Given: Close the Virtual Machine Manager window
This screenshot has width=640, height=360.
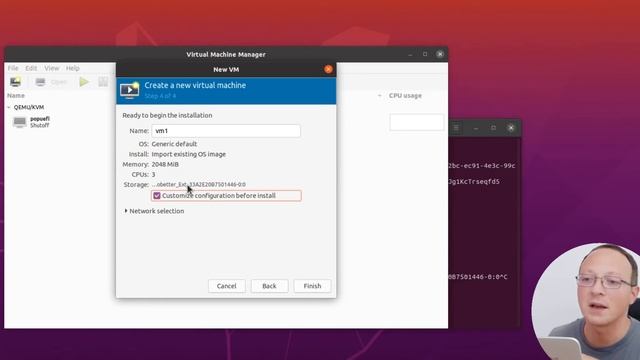Looking at the screenshot, I should 440,54.
